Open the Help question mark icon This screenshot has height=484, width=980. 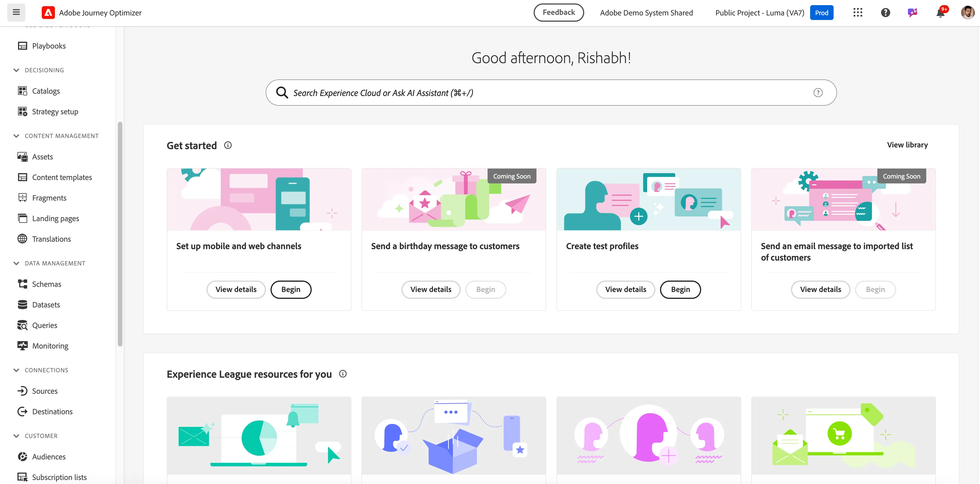tap(885, 13)
